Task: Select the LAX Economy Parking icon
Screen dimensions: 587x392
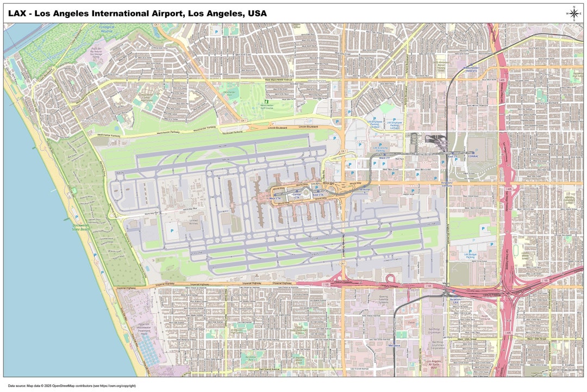Action: (380, 145)
